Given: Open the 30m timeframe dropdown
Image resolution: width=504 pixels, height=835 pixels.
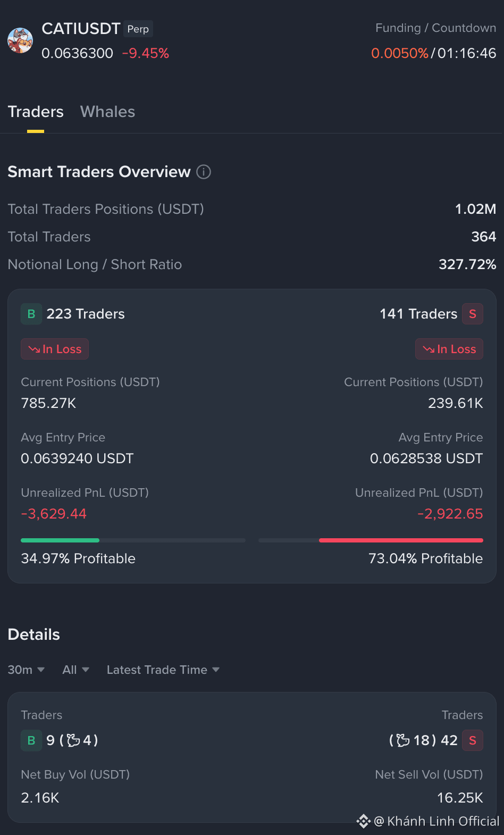Looking at the screenshot, I should point(26,670).
